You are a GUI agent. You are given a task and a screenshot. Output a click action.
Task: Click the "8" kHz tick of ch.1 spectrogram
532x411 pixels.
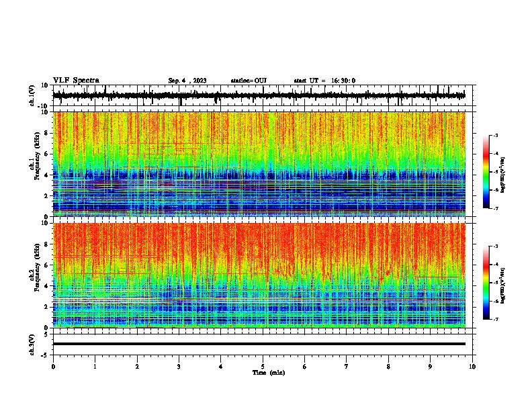(x=46, y=133)
